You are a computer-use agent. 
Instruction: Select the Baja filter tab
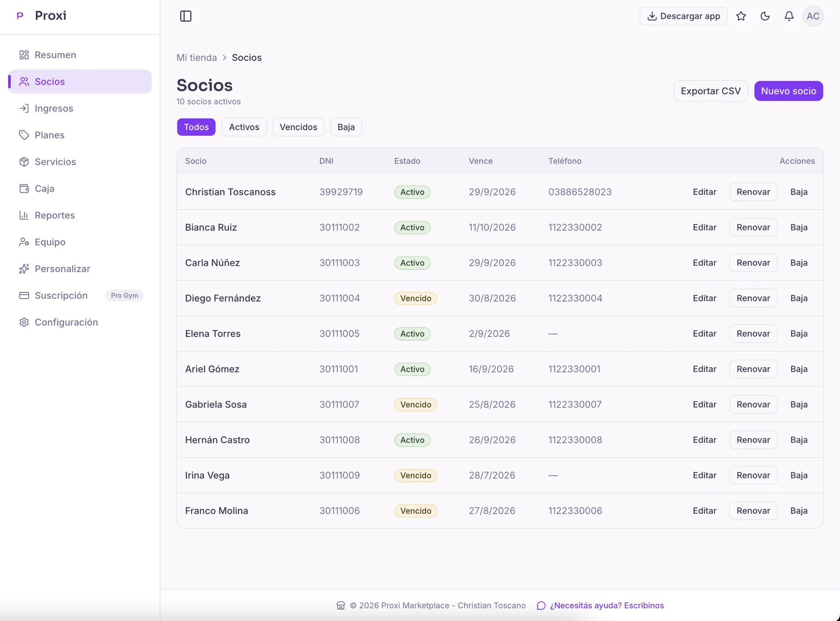point(346,127)
